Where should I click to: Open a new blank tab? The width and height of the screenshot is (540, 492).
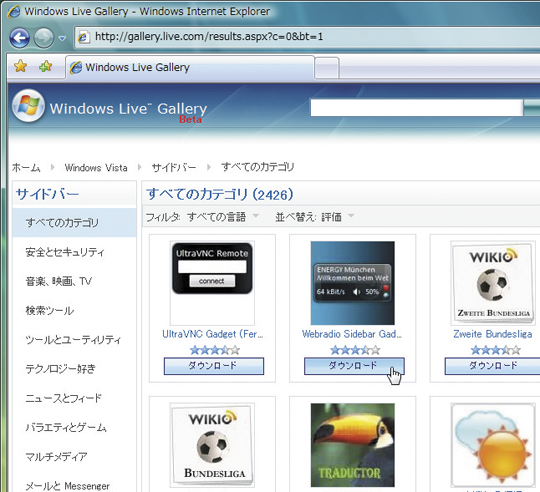327,68
